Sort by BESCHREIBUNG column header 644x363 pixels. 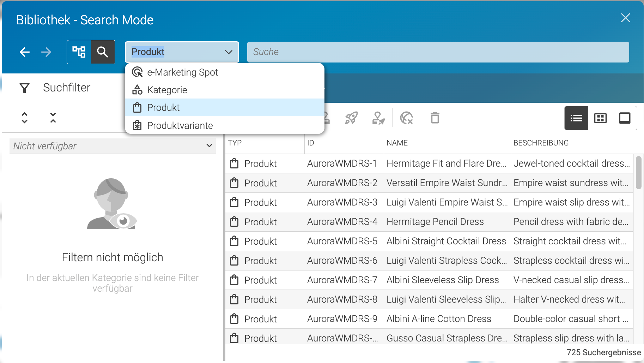541,143
